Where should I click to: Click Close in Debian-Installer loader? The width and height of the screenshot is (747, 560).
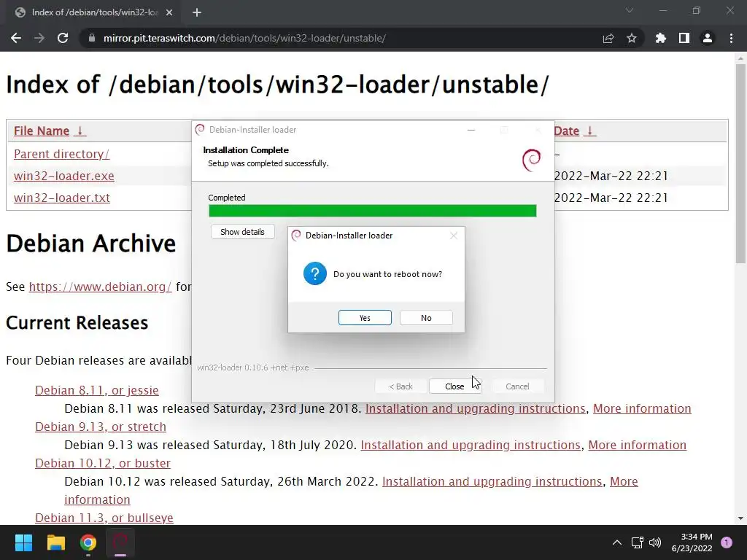point(455,386)
